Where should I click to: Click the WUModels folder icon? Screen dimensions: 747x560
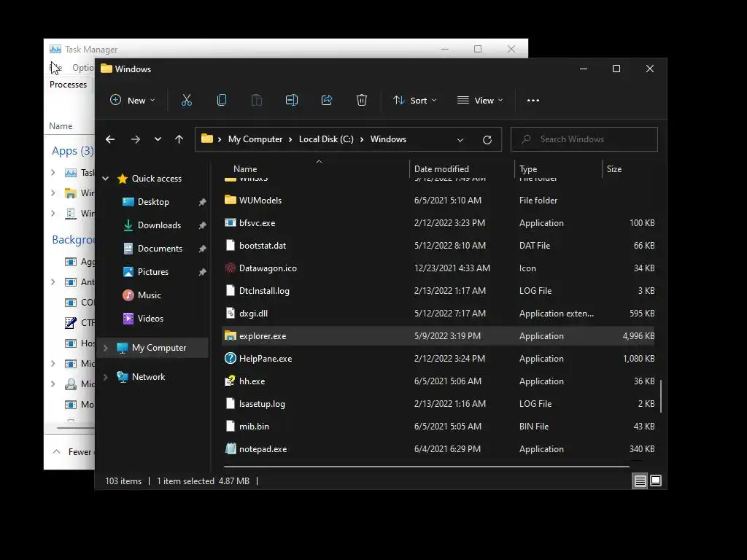click(230, 200)
